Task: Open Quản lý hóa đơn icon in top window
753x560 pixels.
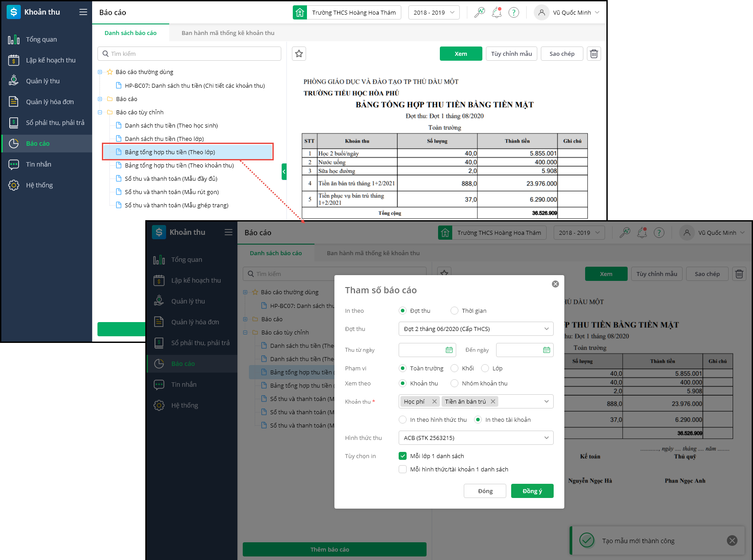Action: (x=14, y=101)
